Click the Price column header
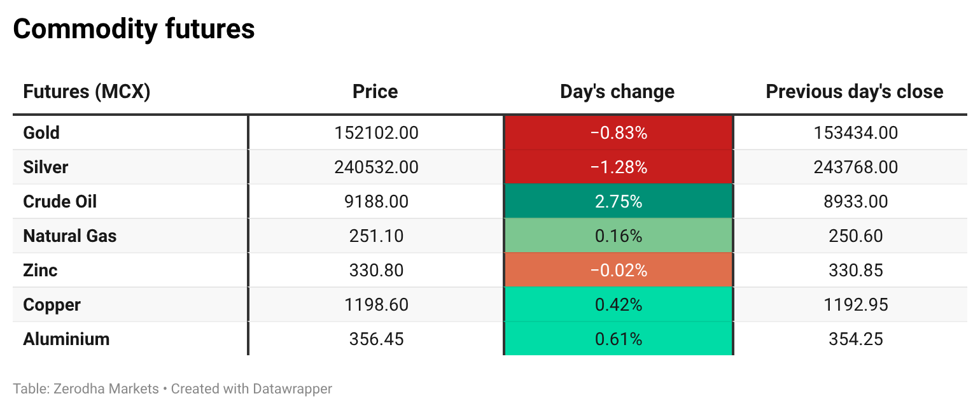Screen dimensions: 980x410 coord(375,92)
